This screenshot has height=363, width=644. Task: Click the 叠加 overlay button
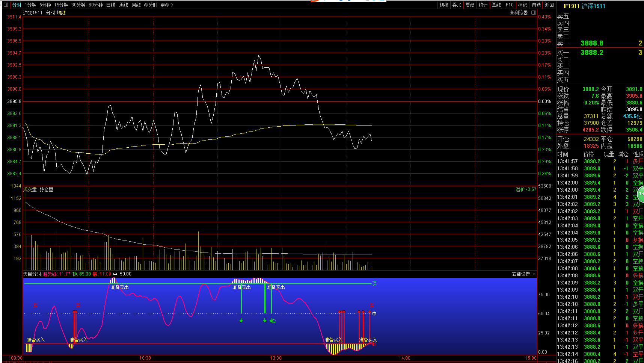(457, 5)
